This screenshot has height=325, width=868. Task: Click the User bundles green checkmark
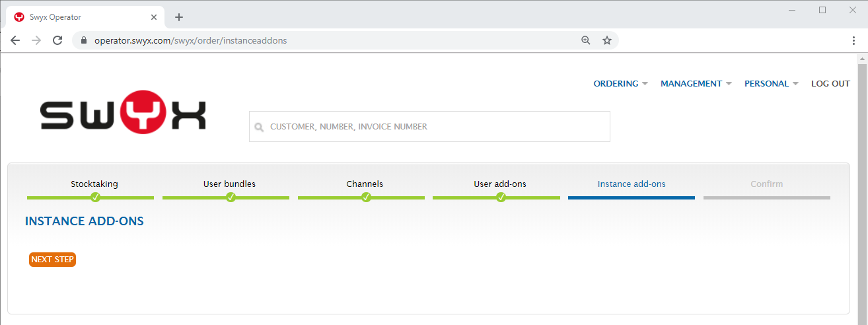click(231, 197)
